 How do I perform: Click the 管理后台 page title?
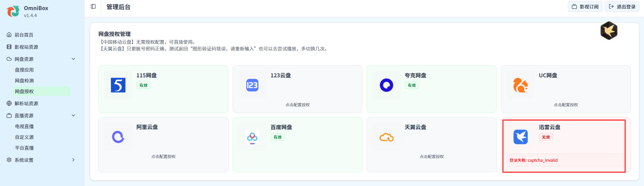tap(118, 7)
